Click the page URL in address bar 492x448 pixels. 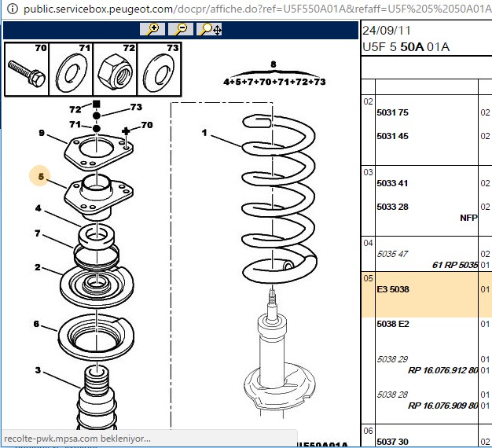257,9
